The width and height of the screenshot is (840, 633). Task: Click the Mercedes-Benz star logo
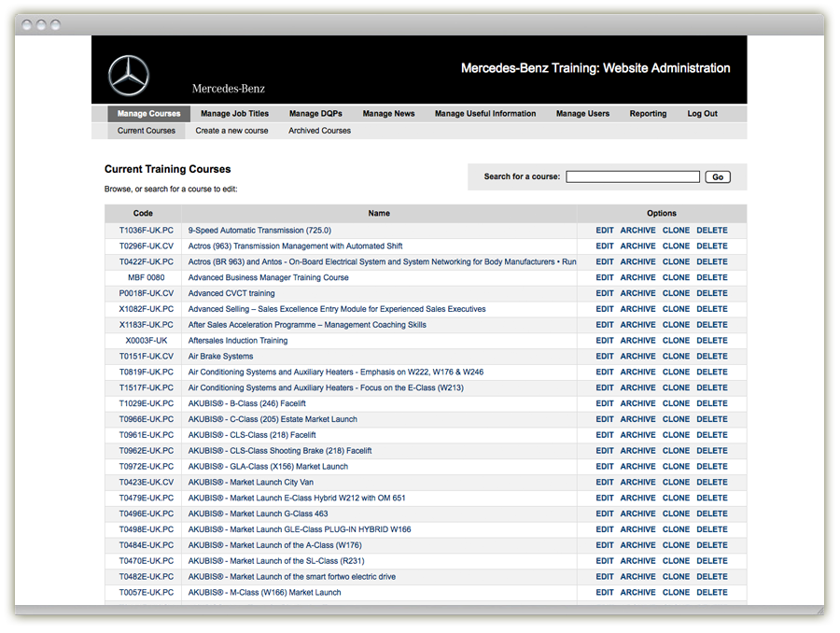[x=129, y=76]
